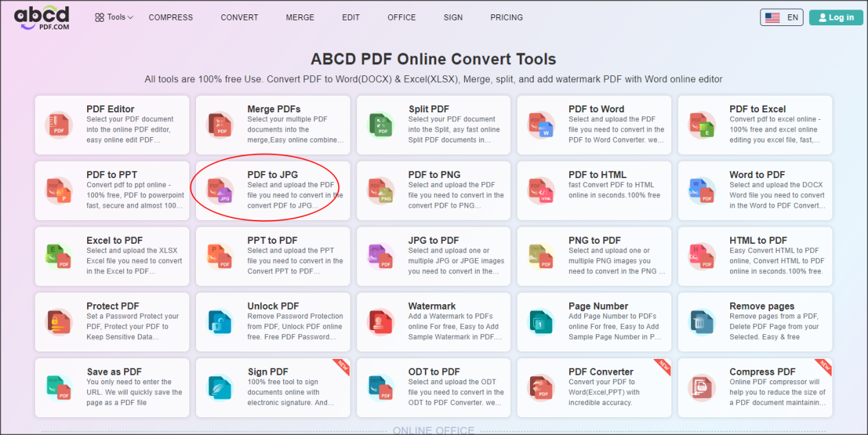
Task: Click the PDF Editor card icon
Action: (x=58, y=125)
